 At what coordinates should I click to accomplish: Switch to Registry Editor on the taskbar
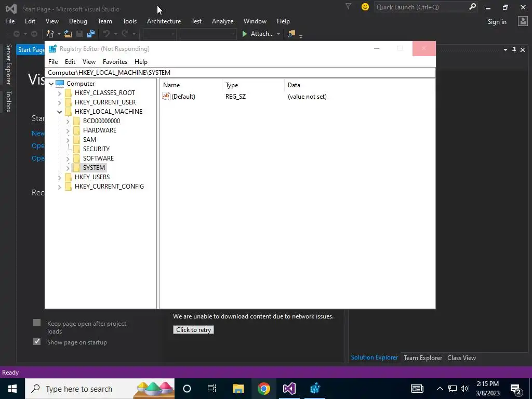315,389
